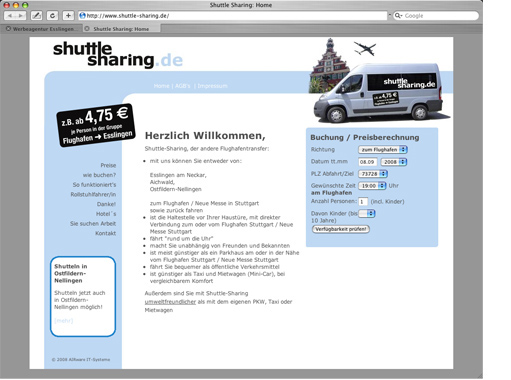Open the PLZ 73728 dropdown

click(x=373, y=174)
